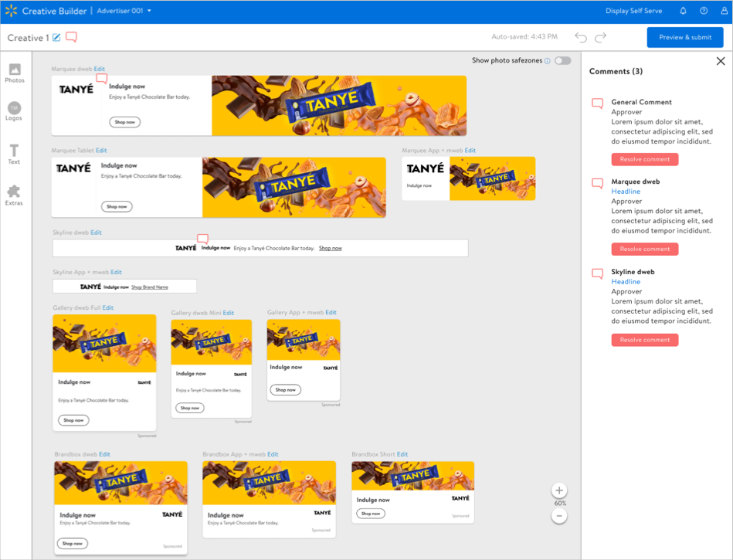Select the Brandbox App + mweb image

tap(270, 483)
